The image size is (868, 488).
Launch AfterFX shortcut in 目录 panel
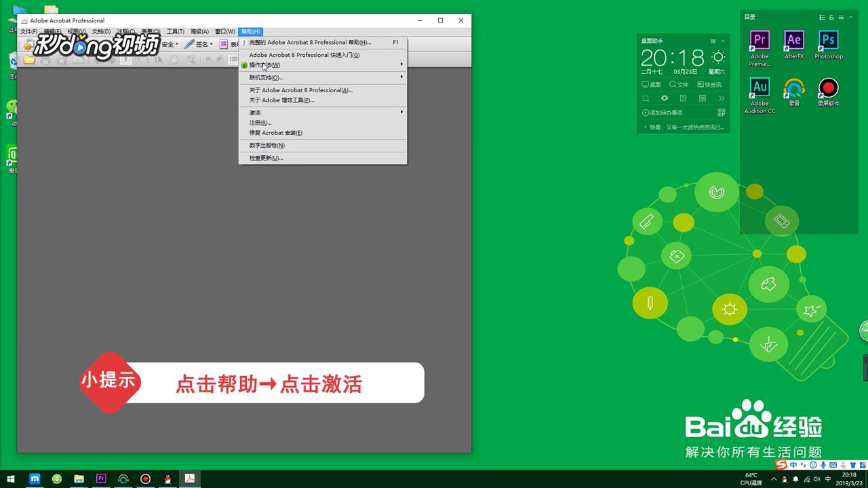click(794, 45)
